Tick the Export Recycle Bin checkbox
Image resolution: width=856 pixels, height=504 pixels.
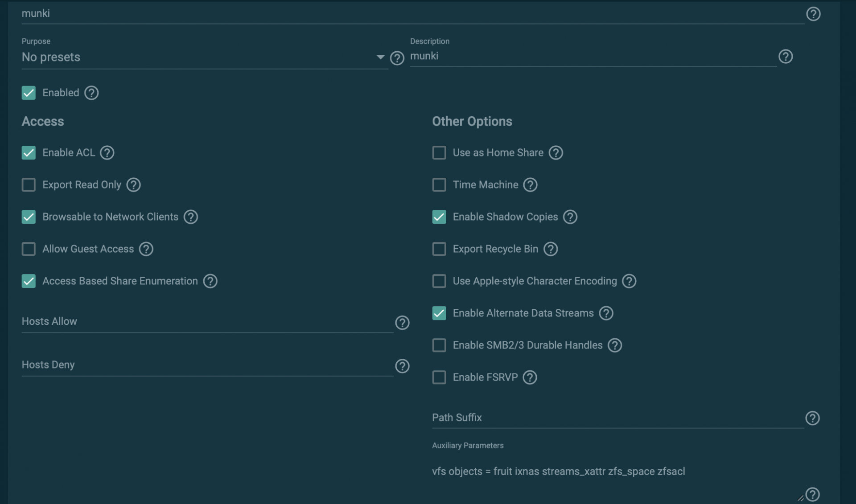pyautogui.click(x=439, y=249)
